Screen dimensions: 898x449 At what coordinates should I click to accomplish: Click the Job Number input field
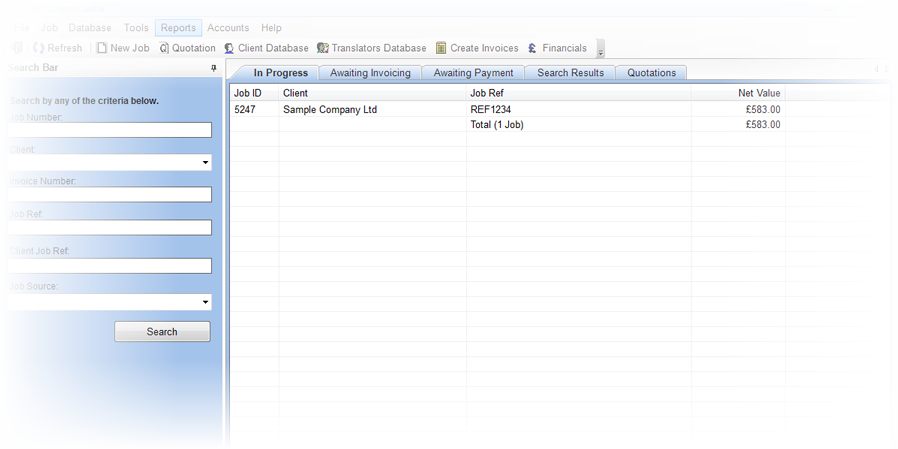tap(110, 130)
